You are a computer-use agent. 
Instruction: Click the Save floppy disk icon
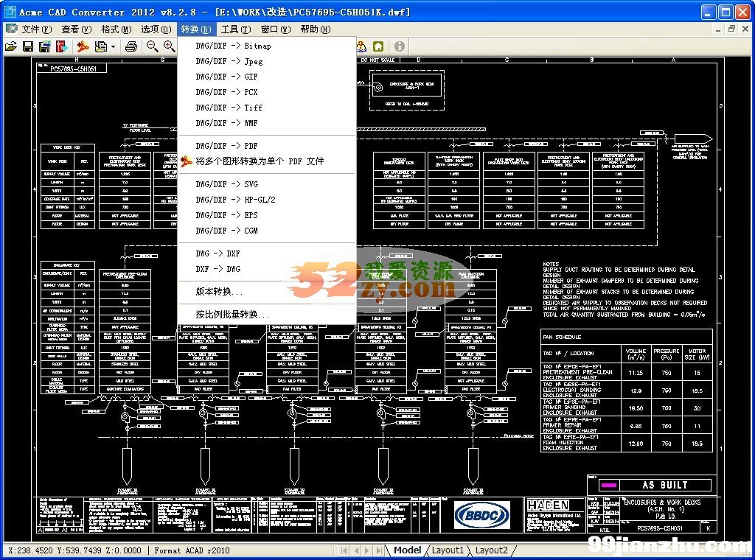point(28,46)
